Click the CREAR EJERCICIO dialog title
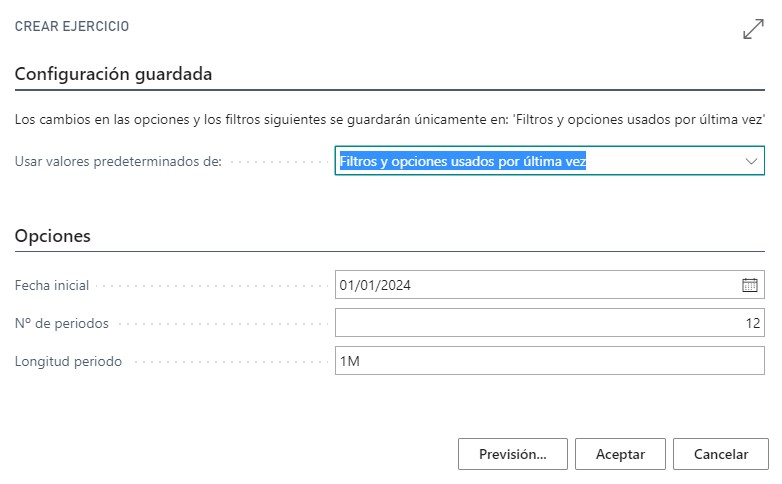 coord(72,26)
